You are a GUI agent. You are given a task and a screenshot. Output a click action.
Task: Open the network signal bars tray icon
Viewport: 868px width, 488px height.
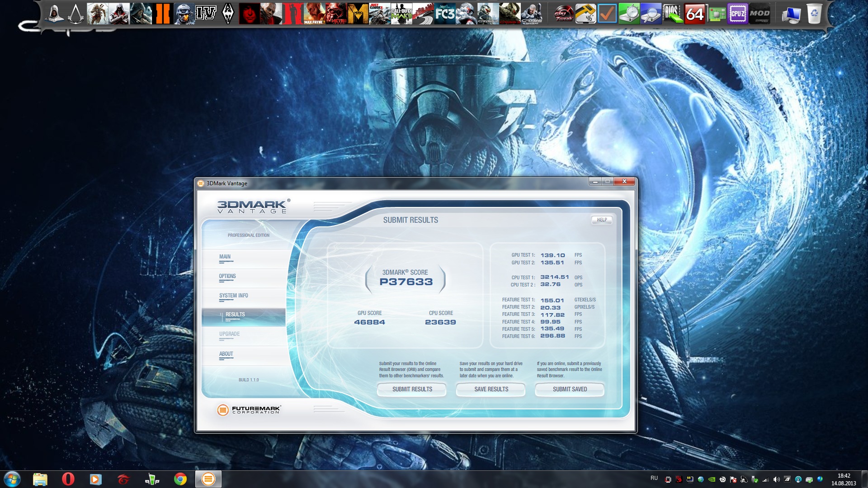tap(766, 479)
